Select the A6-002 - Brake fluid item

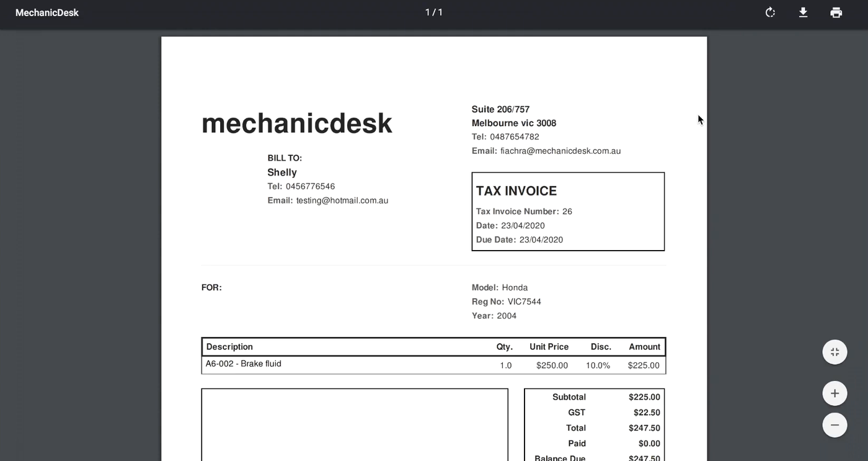(244, 364)
